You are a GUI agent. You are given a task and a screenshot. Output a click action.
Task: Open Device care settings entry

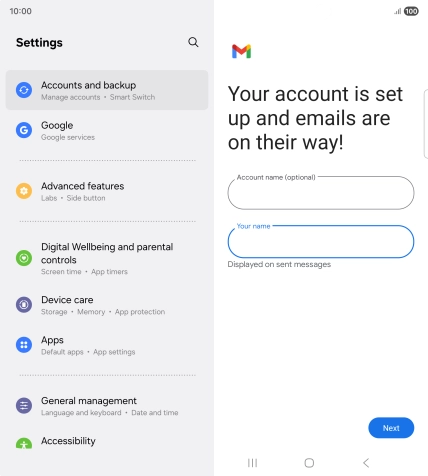point(107,305)
